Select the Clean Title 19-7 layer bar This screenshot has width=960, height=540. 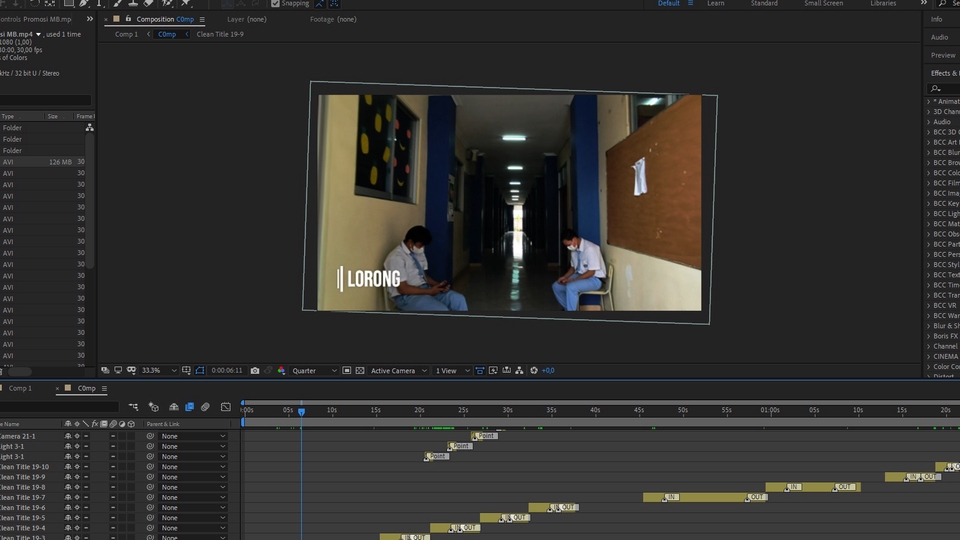click(705, 497)
